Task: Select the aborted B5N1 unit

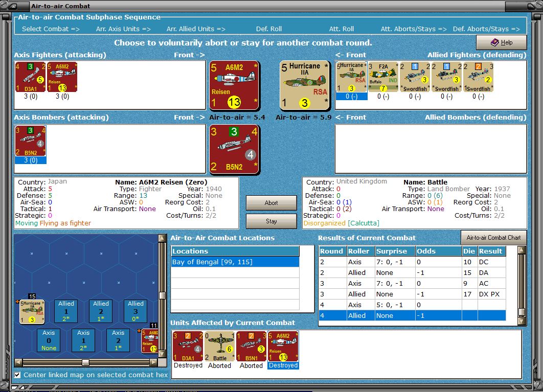Action: coord(252,347)
